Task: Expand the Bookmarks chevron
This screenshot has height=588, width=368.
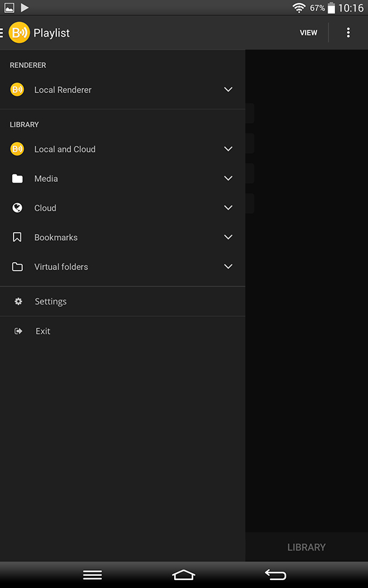Action: (228, 237)
